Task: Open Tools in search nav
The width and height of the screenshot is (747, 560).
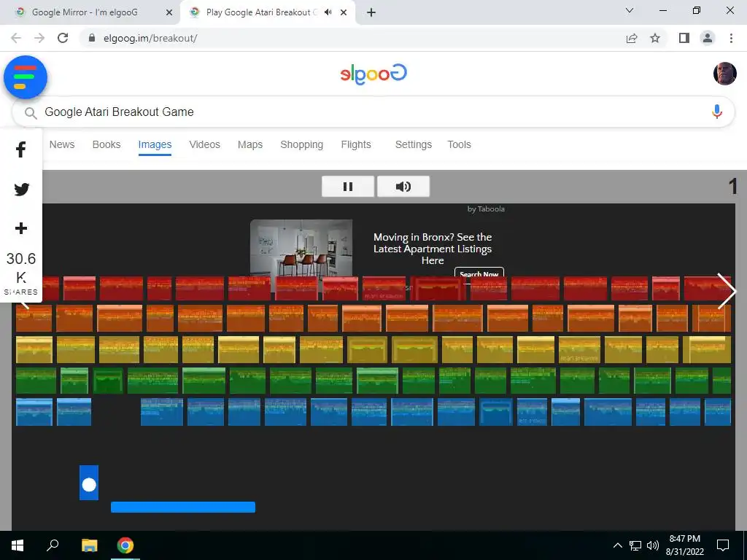Action: (x=460, y=144)
